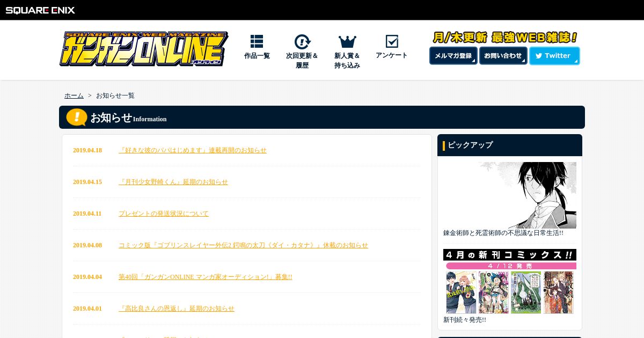Viewport: 644px width, 338px height.
Task: Click the メルマガ登録 button
Action: tap(453, 56)
